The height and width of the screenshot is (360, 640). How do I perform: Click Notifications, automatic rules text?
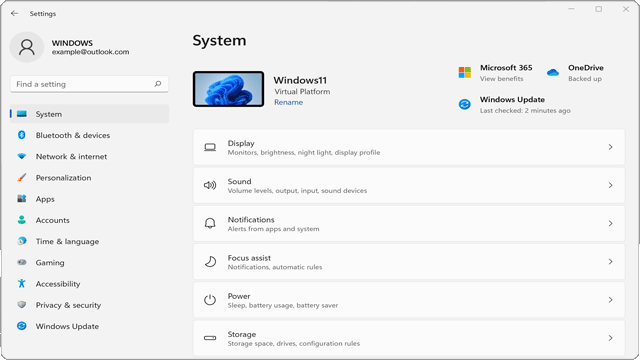pyautogui.click(x=275, y=267)
